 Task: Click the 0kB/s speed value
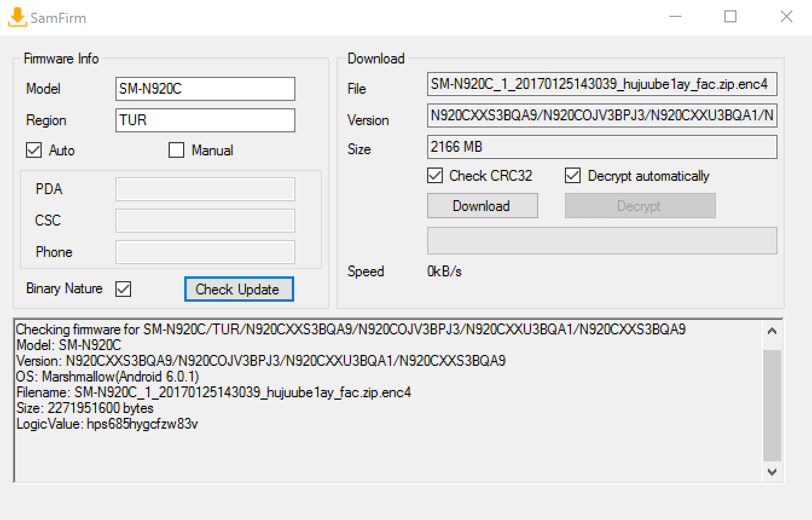tap(444, 271)
